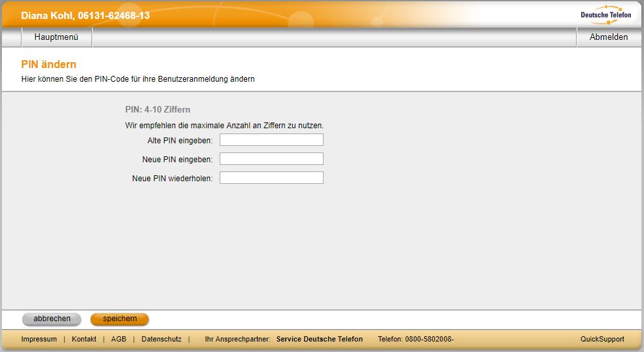The width and height of the screenshot is (644, 352).
Task: Click the PIN: 4-10 Ziffern label
Action: (158, 110)
